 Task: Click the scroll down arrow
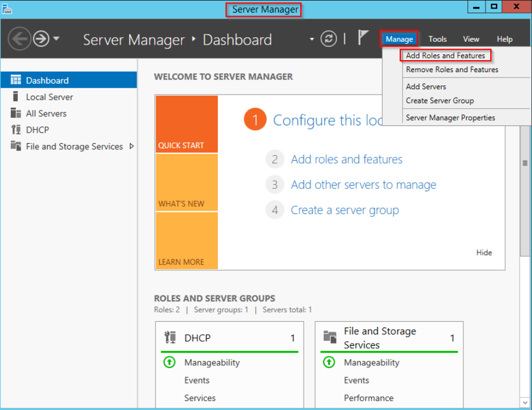click(525, 403)
